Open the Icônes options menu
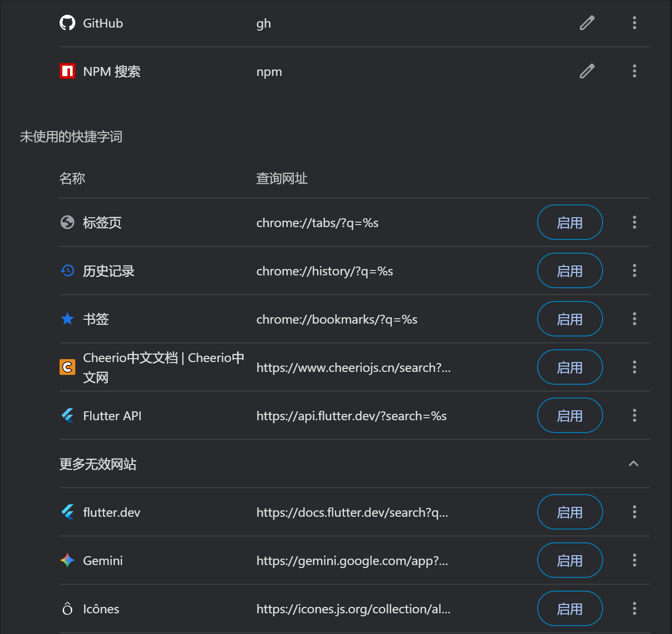Screen dimensions: 672x634 pos(634,608)
